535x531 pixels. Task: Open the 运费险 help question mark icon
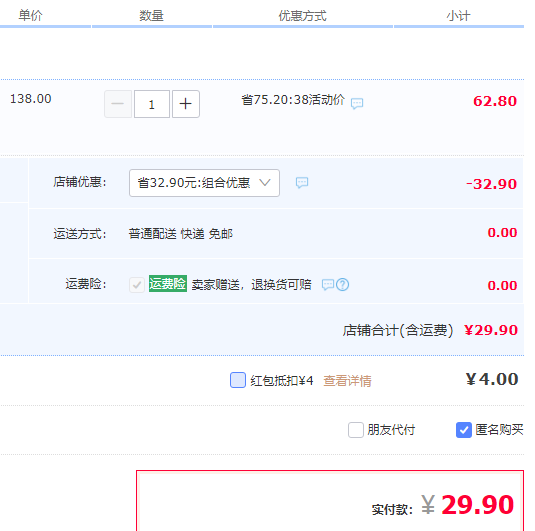point(343,285)
